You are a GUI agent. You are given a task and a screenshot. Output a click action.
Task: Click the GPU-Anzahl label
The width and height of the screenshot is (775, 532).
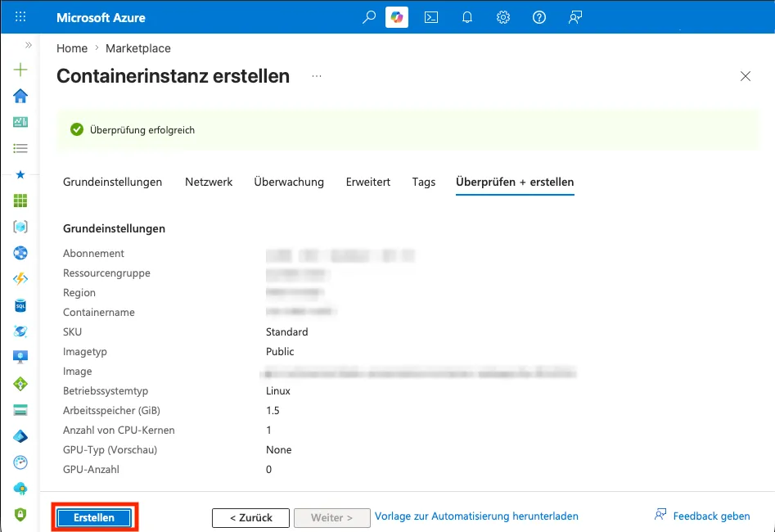[91, 469]
